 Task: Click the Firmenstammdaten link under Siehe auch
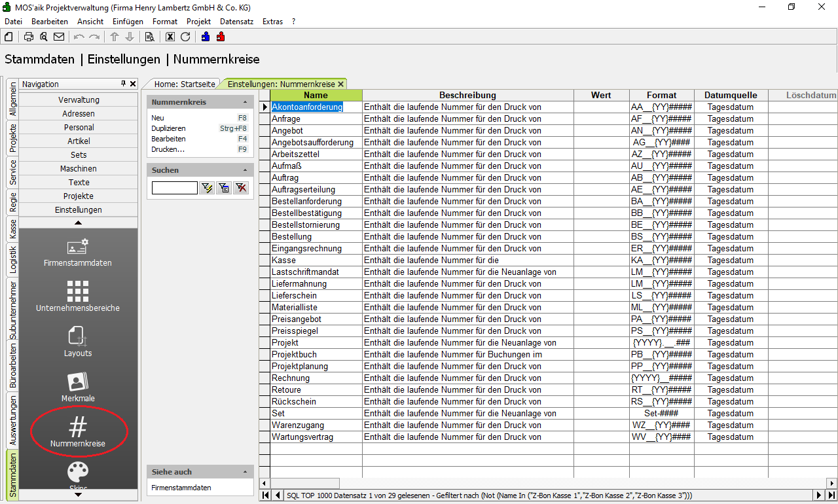click(x=181, y=488)
